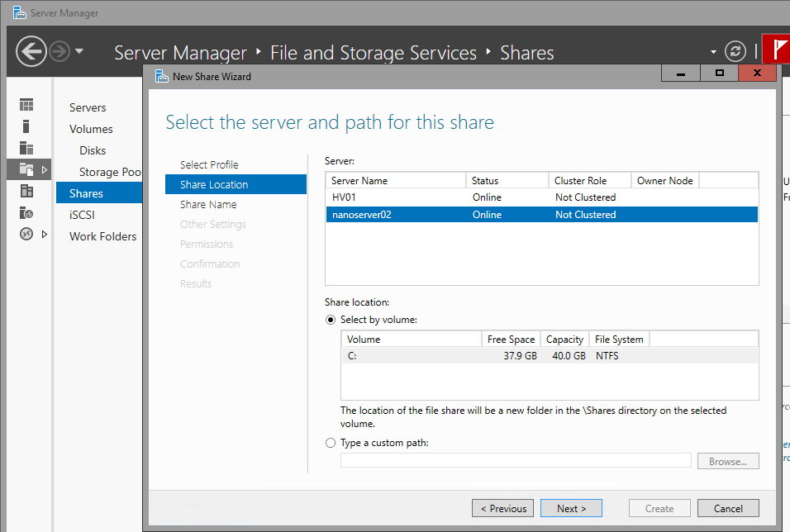Open the All Servers sidebar icon
Viewport: 790px width, 532px height.
pyautogui.click(x=26, y=148)
